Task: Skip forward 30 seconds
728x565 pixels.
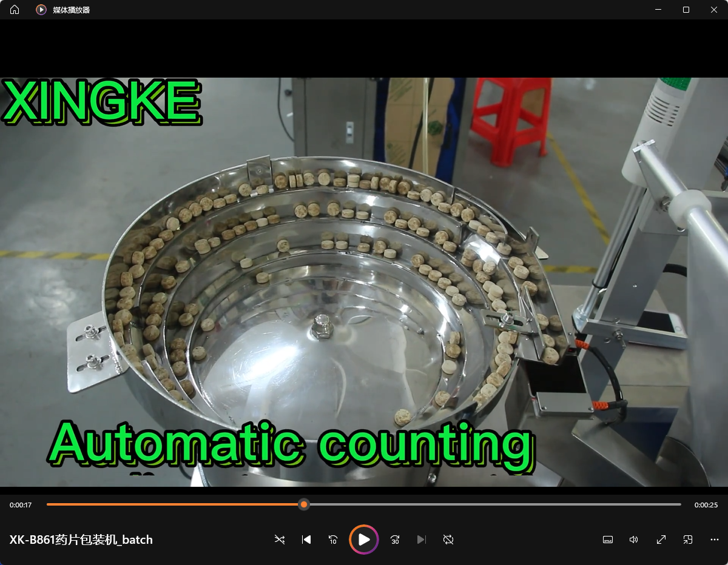Action: tap(394, 540)
